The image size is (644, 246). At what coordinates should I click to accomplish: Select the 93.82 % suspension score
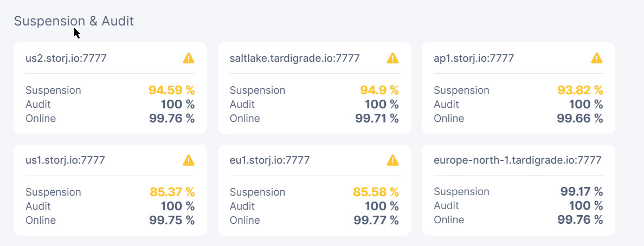tap(581, 90)
